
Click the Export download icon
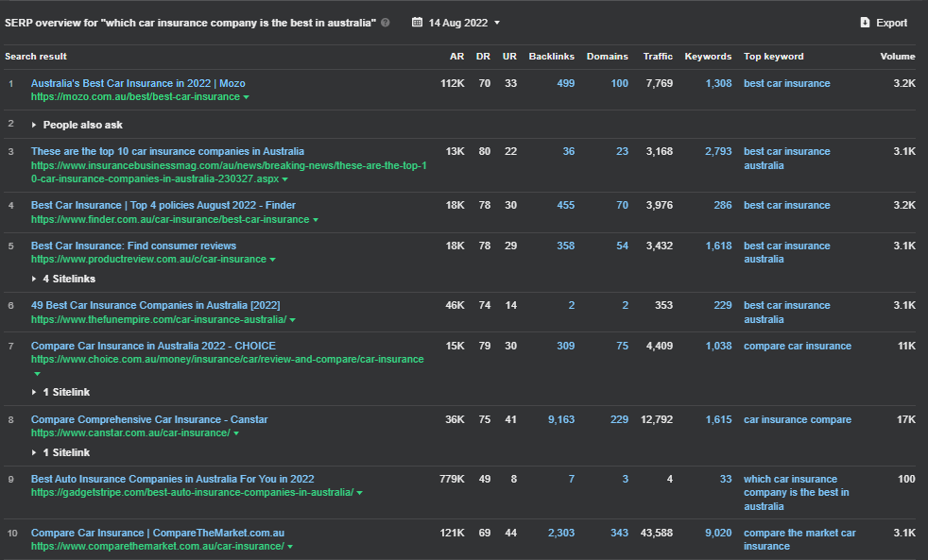[865, 23]
